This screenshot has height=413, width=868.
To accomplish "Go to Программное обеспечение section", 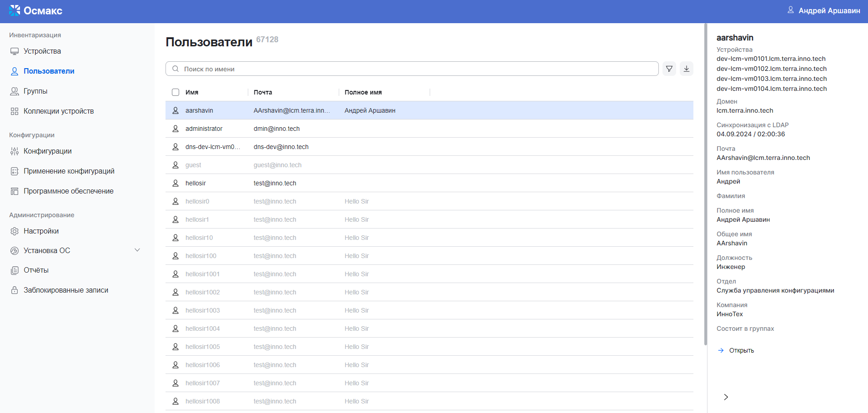I will point(68,191).
